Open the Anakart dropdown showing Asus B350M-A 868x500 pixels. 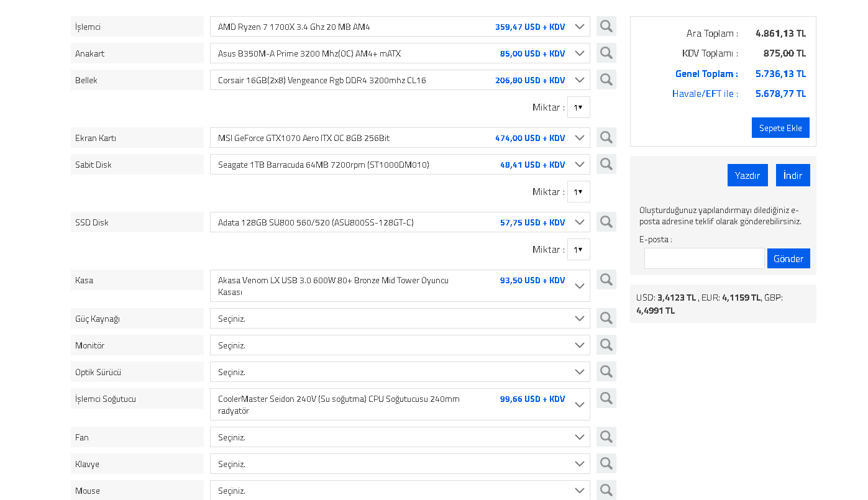click(x=400, y=53)
